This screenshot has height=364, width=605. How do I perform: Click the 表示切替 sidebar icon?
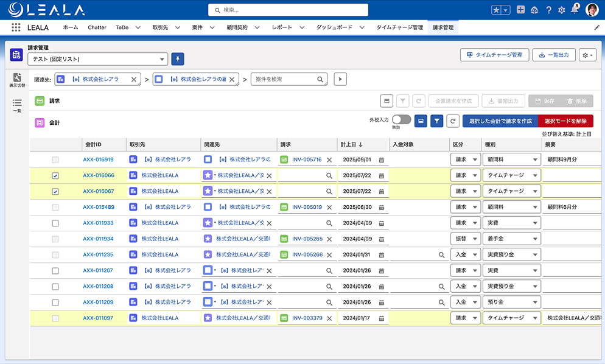tap(17, 80)
